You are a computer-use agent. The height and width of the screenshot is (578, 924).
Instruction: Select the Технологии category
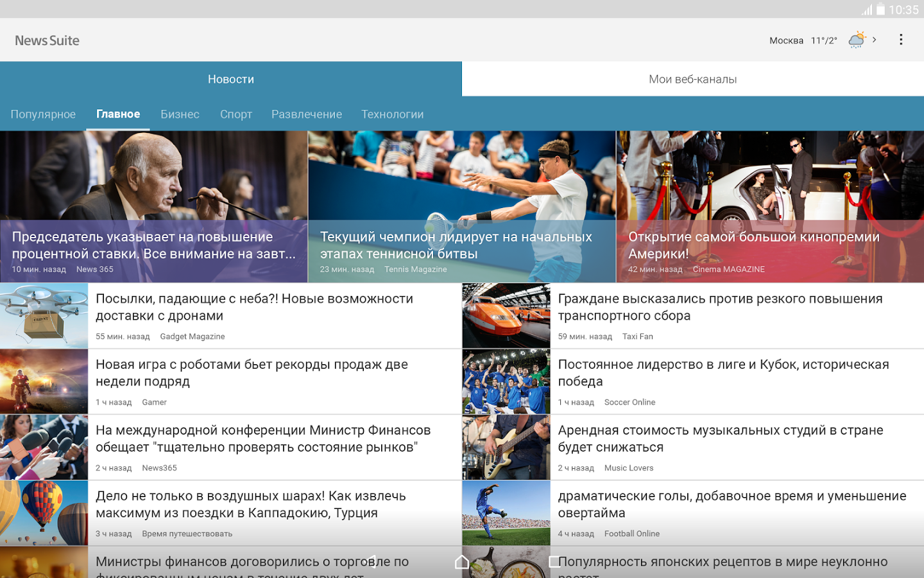click(x=392, y=114)
